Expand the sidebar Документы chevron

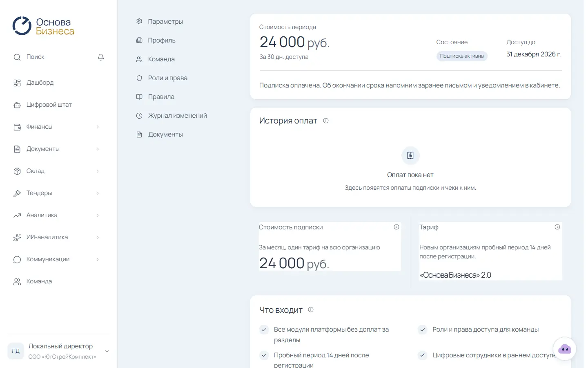pyautogui.click(x=98, y=149)
